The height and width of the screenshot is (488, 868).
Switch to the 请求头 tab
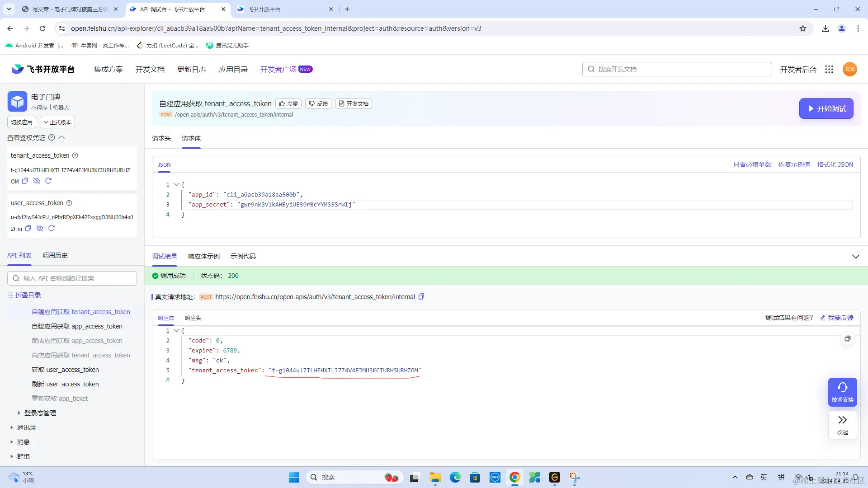tap(161, 138)
